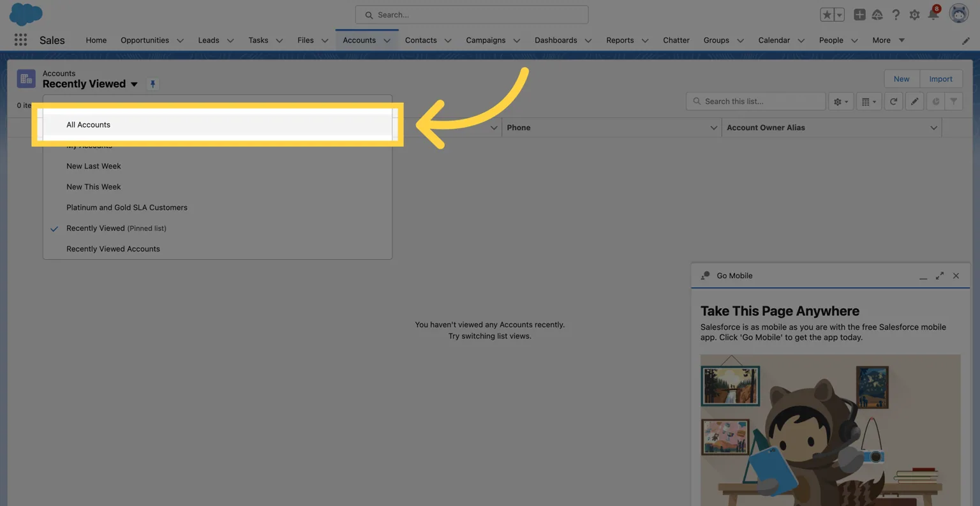Open Phone column header menu

(713, 128)
